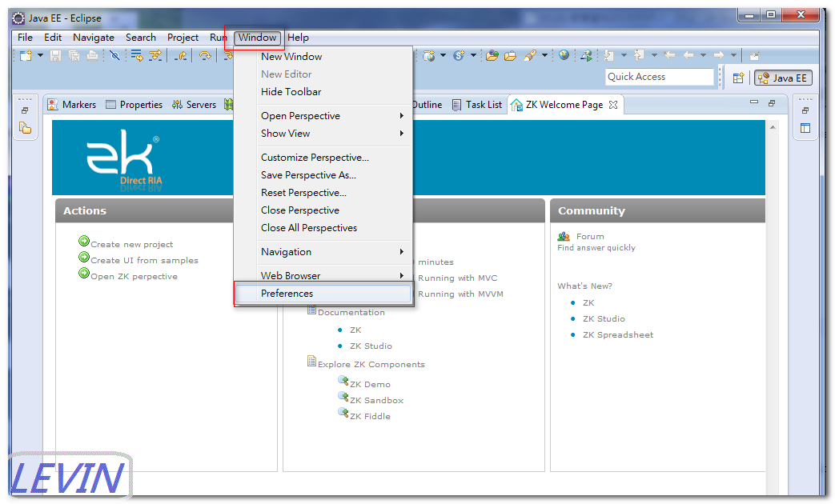Click the Open Perspective icon
Screen dimensions: 835x504
(738, 78)
